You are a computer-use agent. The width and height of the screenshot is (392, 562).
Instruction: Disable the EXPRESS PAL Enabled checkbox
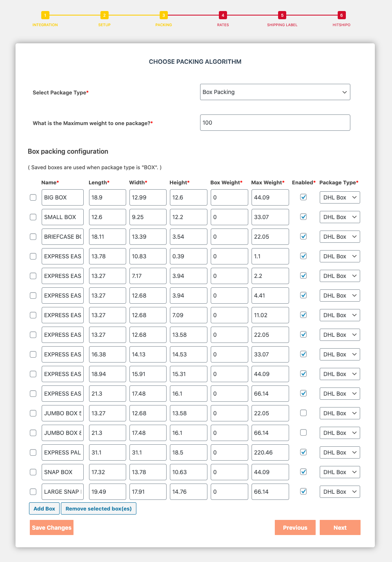click(303, 452)
